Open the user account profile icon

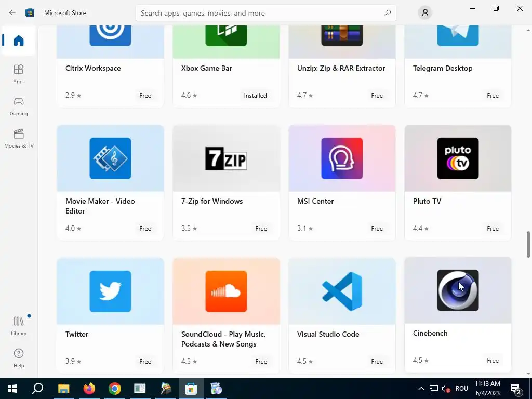pyautogui.click(x=425, y=13)
